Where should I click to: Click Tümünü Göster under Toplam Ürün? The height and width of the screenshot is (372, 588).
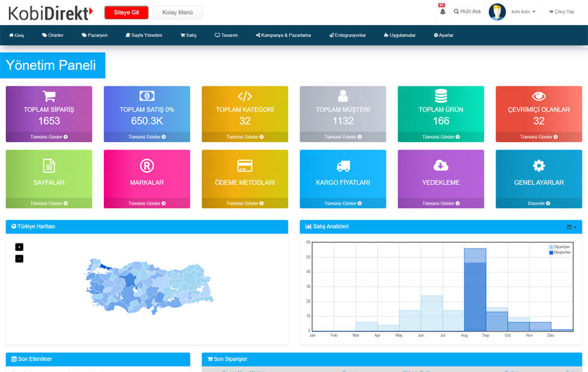(441, 137)
